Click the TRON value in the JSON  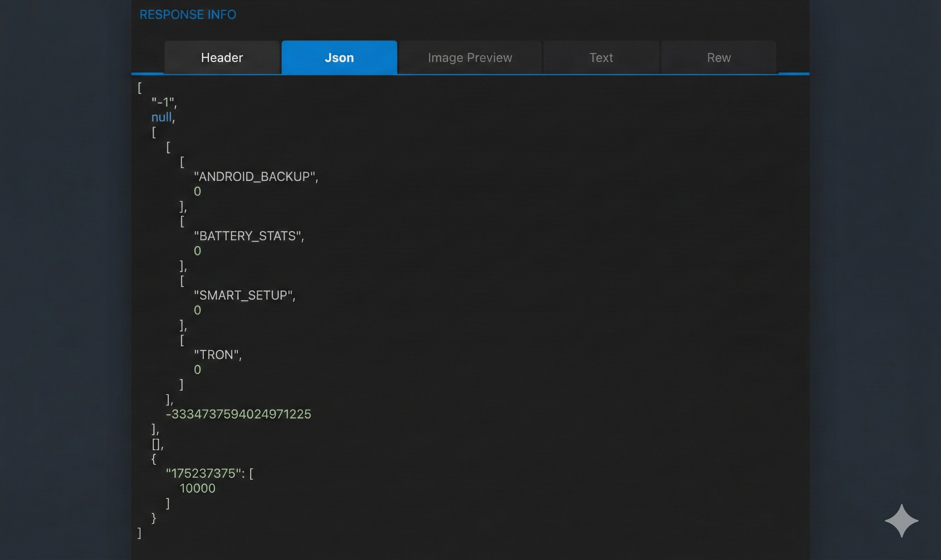tap(217, 354)
